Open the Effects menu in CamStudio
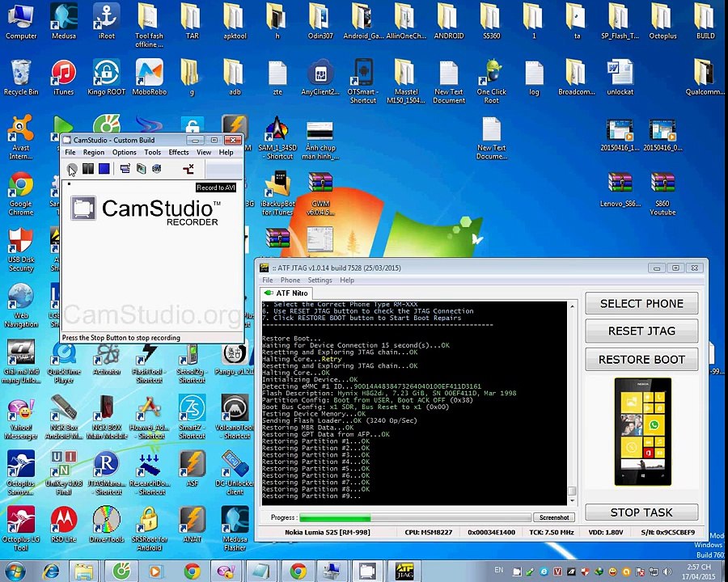728x582 pixels. click(178, 153)
